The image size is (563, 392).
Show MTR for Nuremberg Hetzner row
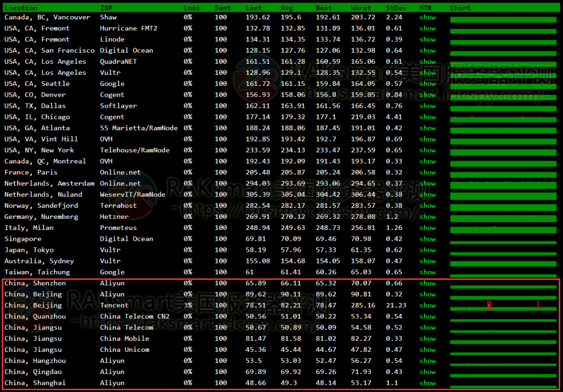[x=427, y=217]
